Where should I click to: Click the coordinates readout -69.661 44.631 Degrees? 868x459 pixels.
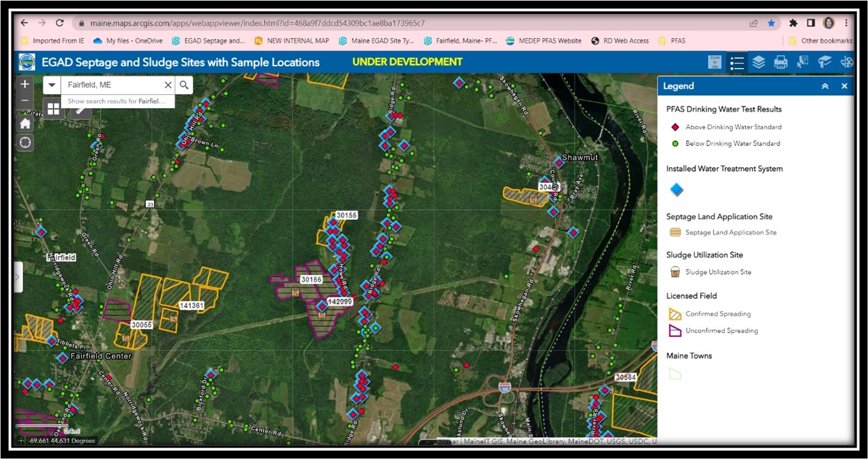(62, 441)
